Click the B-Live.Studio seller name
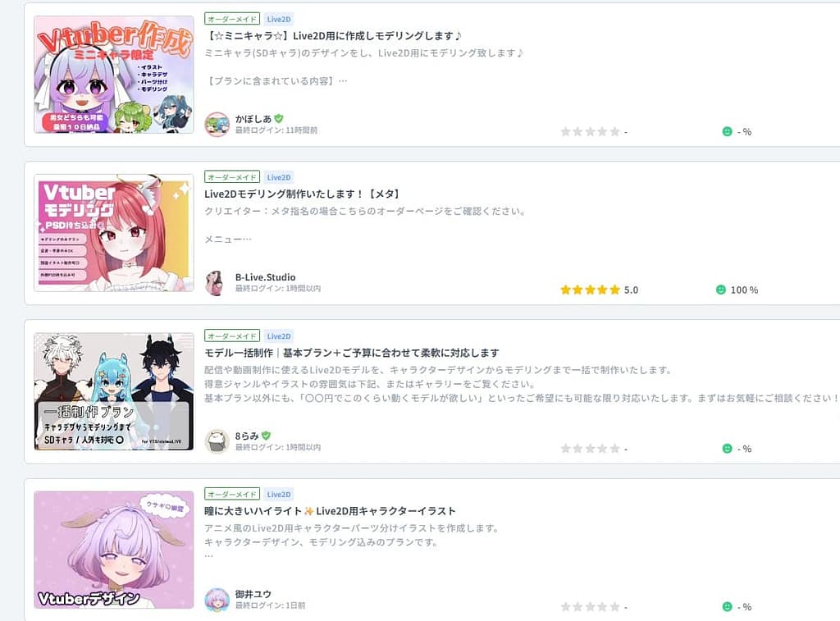Viewport: 840px width, 621px height. pyautogui.click(x=265, y=277)
